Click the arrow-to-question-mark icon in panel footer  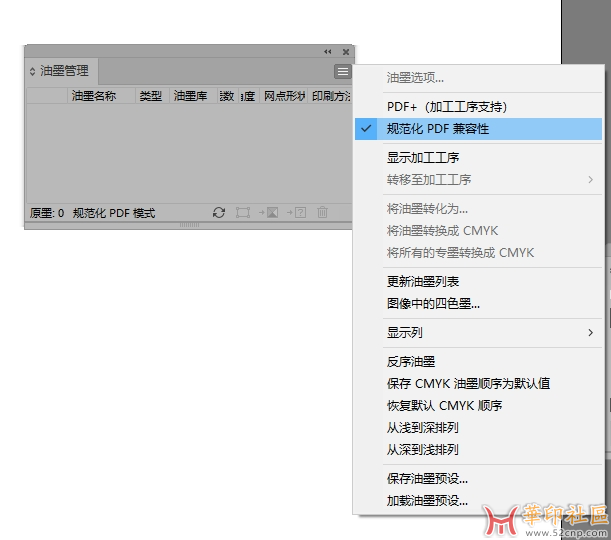click(x=296, y=213)
